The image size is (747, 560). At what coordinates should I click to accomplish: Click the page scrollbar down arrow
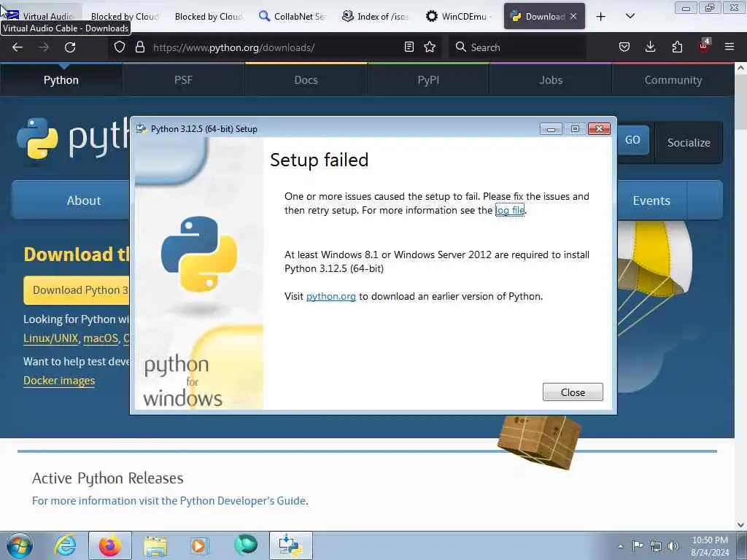tap(740, 525)
